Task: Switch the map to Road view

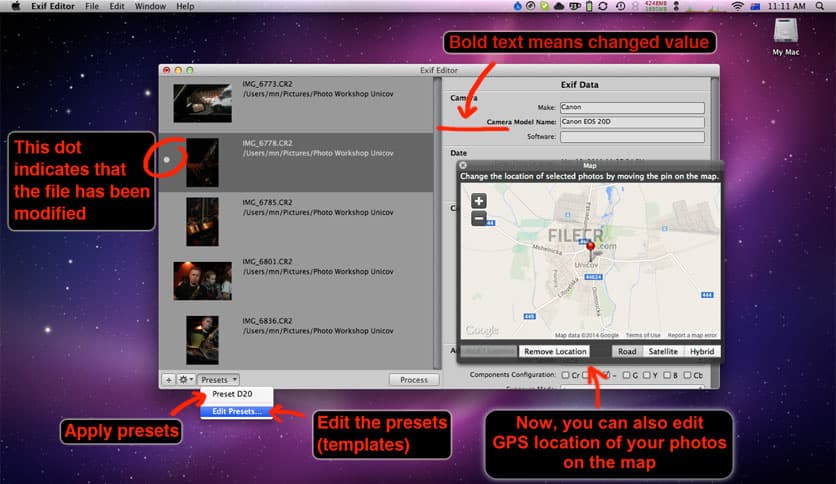Action: click(627, 351)
